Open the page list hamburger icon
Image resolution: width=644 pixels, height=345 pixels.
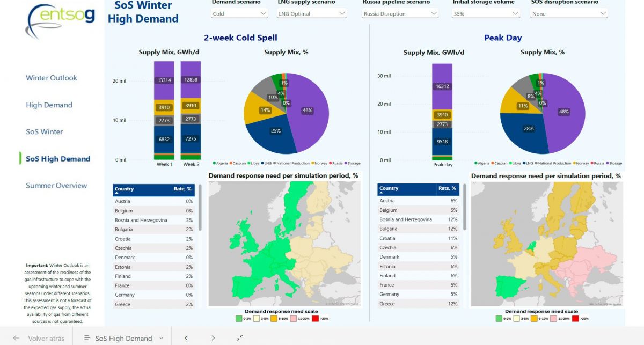87,339
